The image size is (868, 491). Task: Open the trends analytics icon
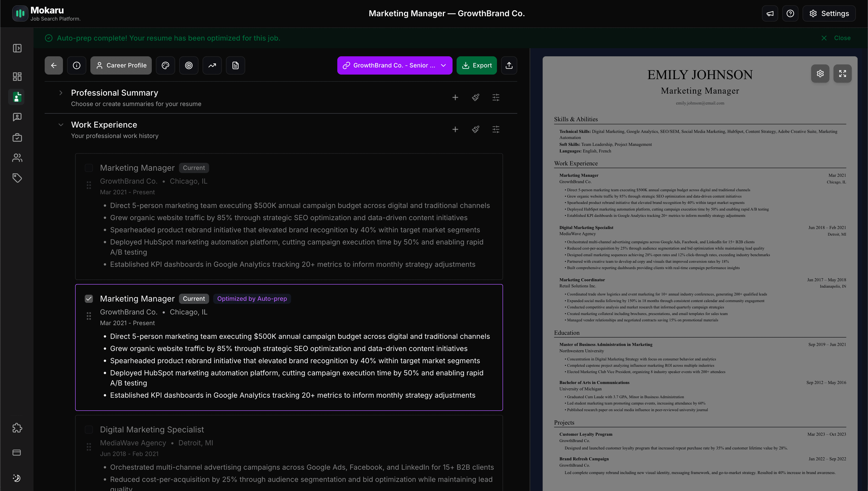point(212,65)
